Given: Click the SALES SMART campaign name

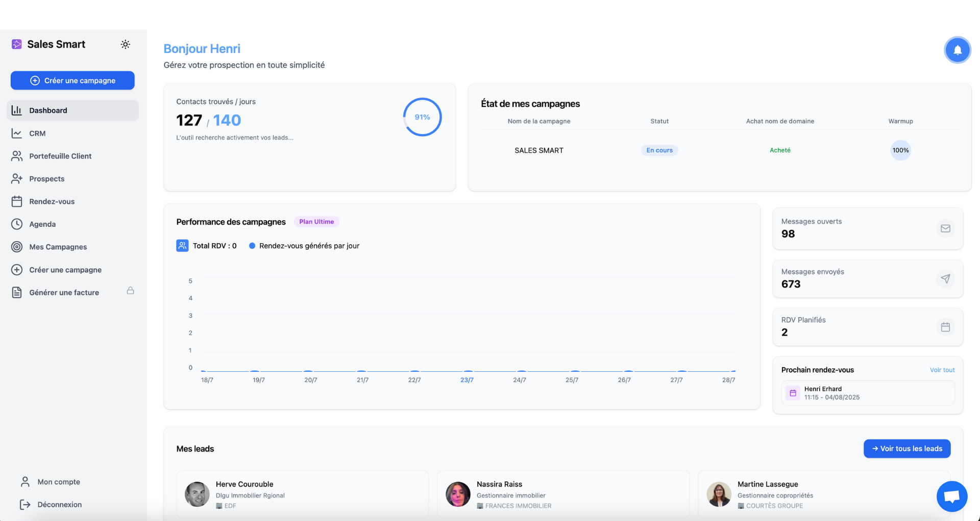Looking at the screenshot, I should point(539,150).
